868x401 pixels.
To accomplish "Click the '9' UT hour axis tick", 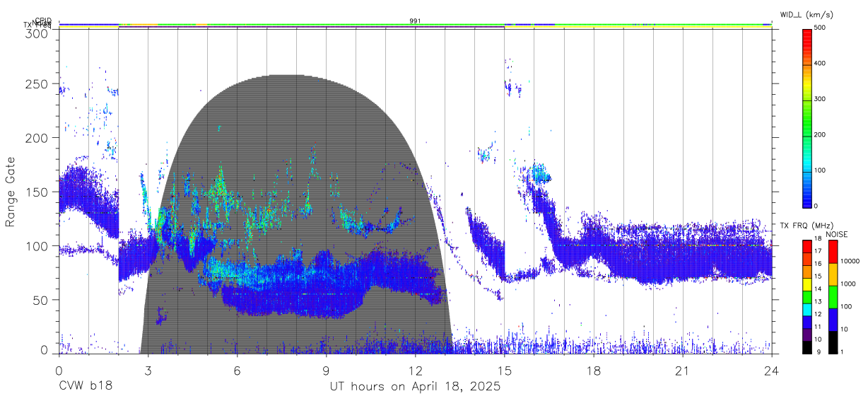I will tap(326, 370).
